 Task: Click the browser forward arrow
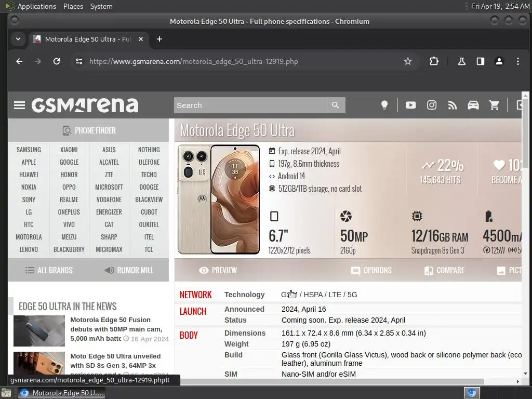click(38, 61)
